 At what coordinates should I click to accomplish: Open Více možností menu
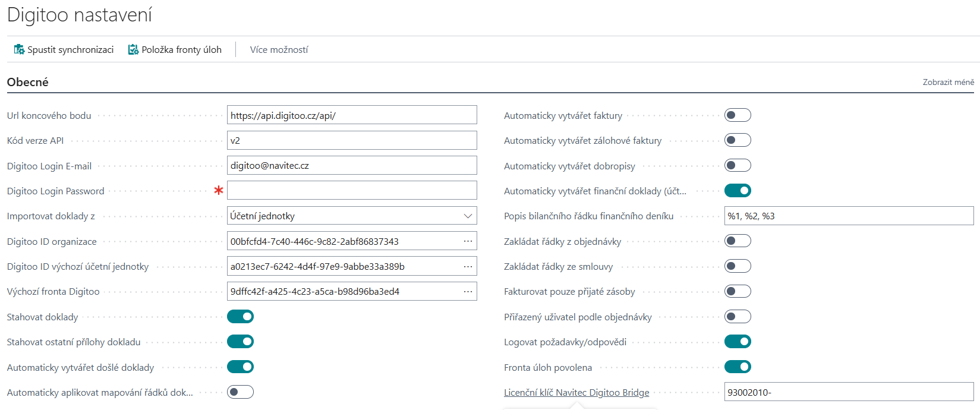[279, 49]
